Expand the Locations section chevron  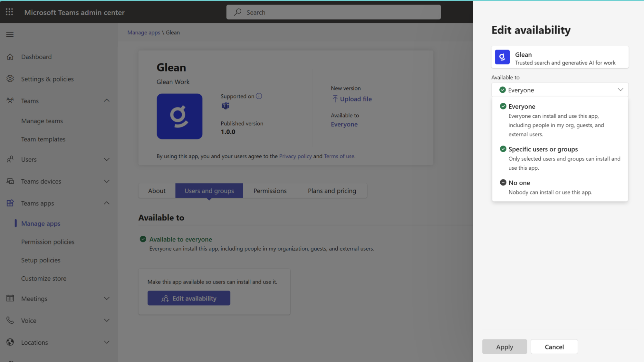pos(107,342)
